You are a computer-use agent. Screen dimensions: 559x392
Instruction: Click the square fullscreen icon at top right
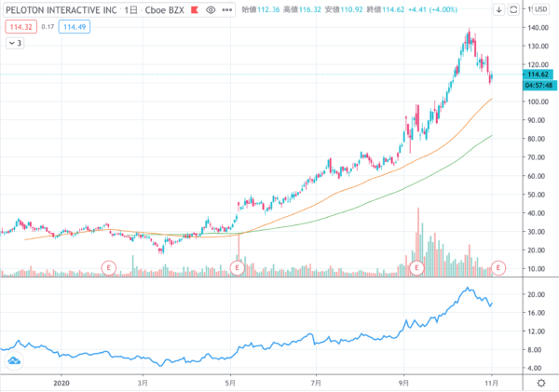pos(513,9)
